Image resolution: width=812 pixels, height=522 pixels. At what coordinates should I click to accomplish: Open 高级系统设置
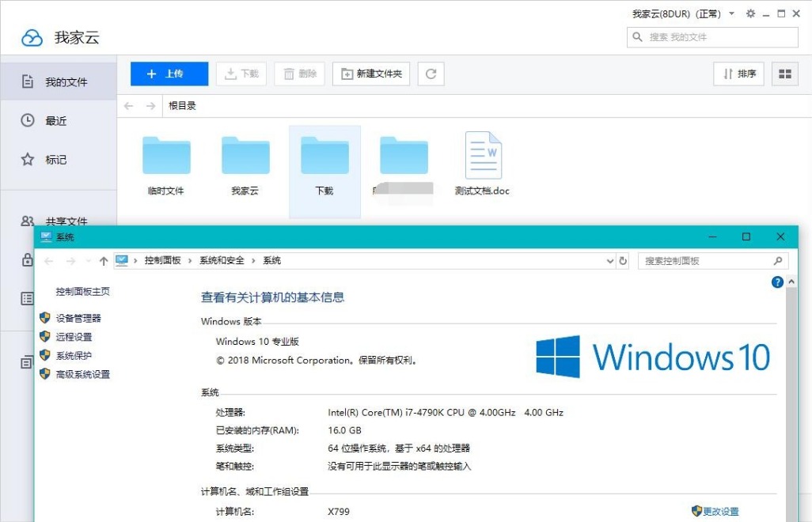click(83, 375)
